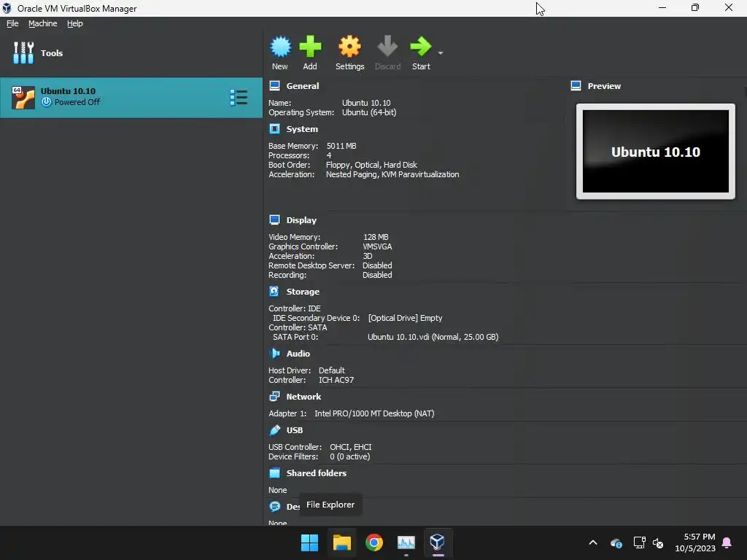This screenshot has width=747, height=560.
Task: Click the Ubuntu 10.10 OS icon
Action: click(23, 98)
